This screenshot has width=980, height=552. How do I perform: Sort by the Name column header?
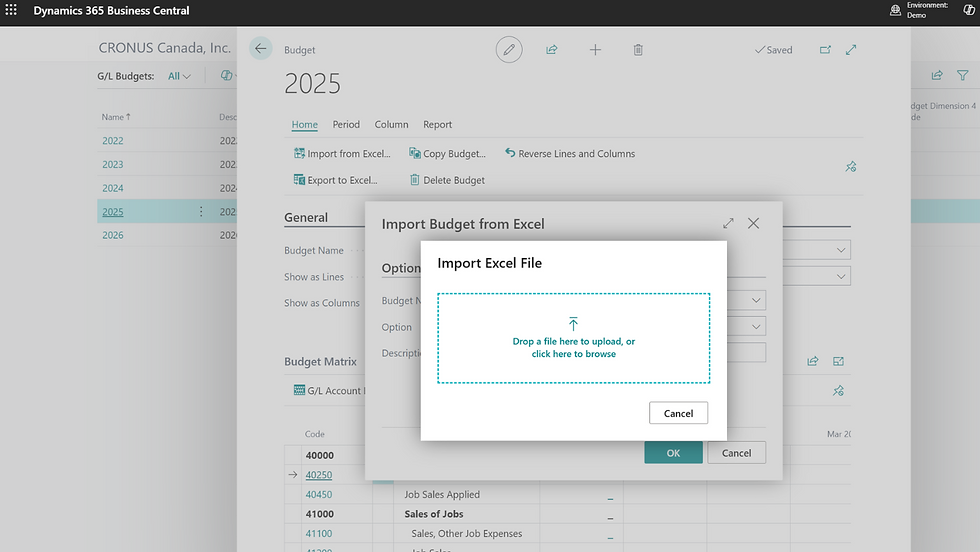pos(116,117)
